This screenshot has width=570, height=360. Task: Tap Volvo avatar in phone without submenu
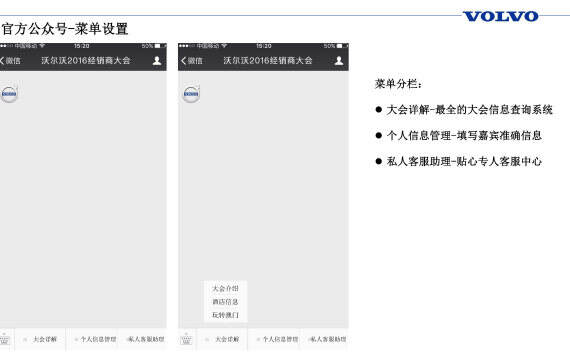(x=9, y=94)
